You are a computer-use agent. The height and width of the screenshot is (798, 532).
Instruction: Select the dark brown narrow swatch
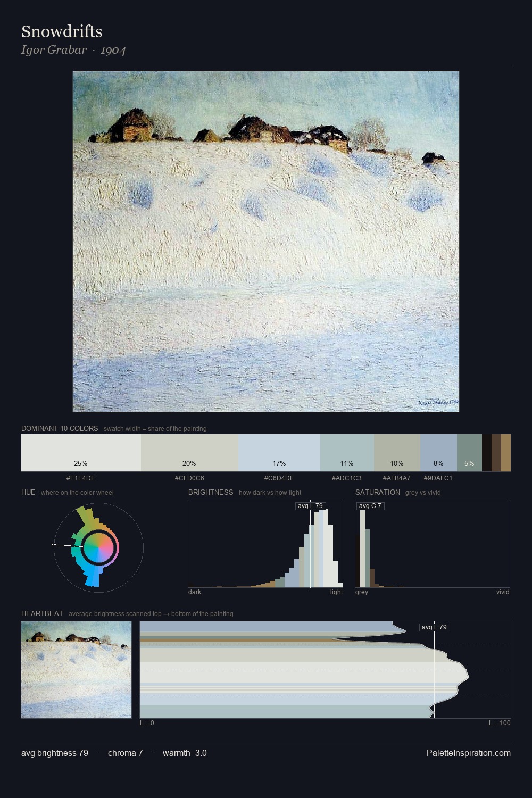(x=496, y=453)
